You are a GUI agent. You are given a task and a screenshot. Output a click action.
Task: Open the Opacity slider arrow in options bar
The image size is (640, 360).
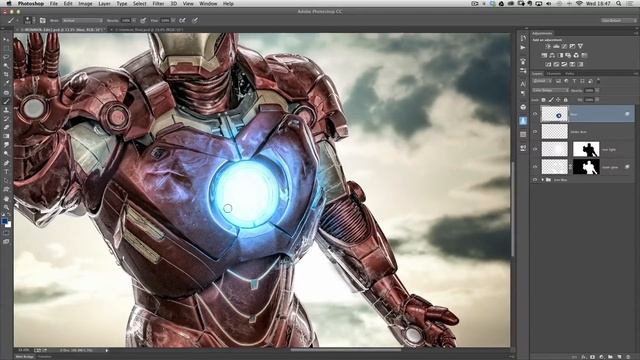coord(134,20)
